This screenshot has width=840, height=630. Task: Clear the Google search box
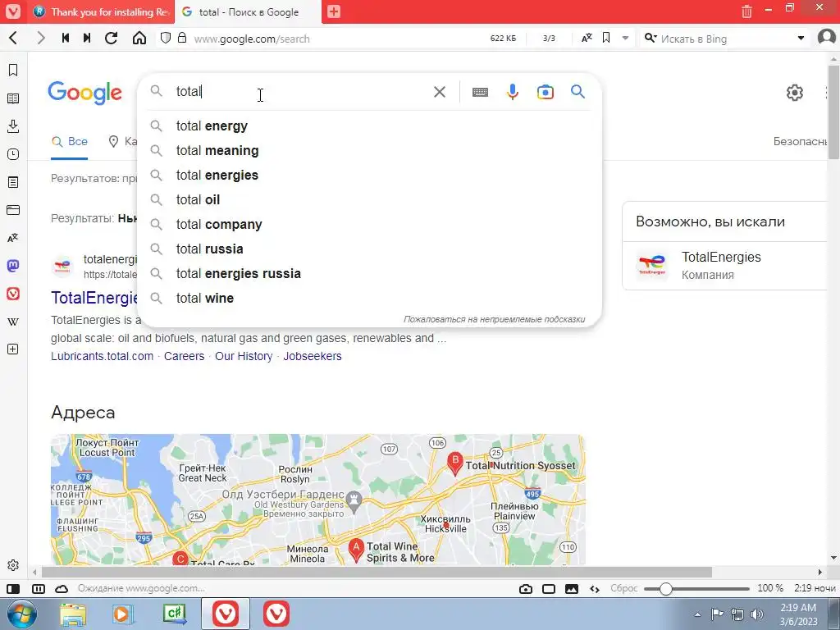[x=440, y=92]
